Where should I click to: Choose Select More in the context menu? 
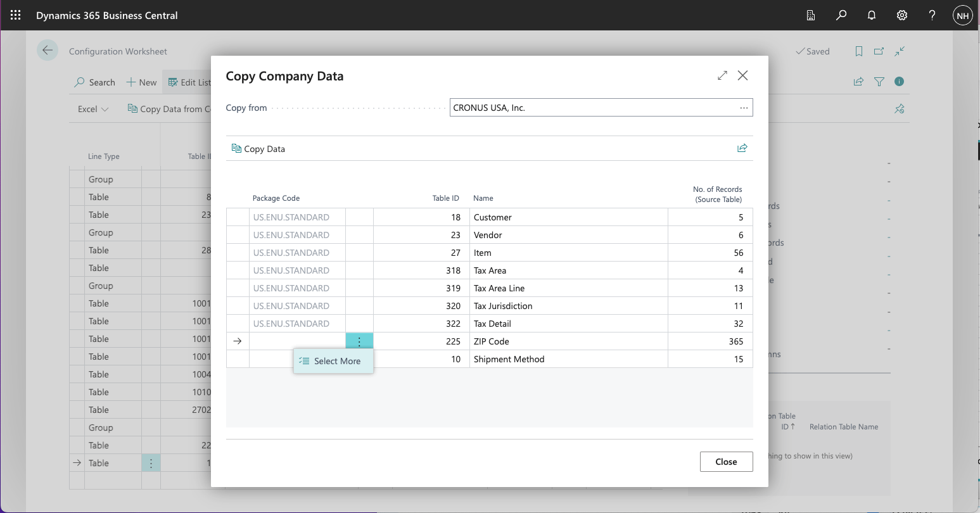click(333, 361)
